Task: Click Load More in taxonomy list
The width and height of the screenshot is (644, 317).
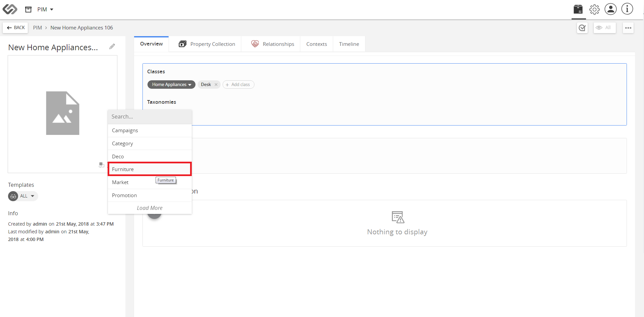Action: (x=150, y=208)
